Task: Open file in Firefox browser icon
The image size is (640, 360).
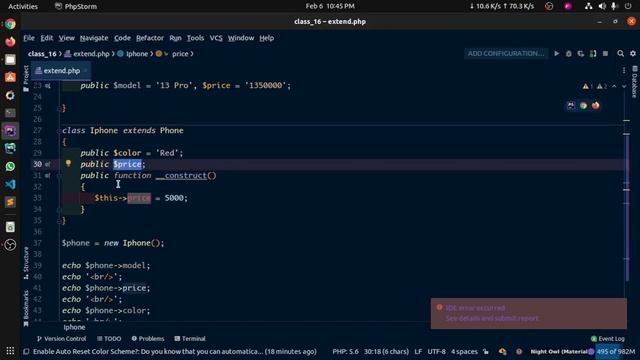Action: [x=596, y=106]
